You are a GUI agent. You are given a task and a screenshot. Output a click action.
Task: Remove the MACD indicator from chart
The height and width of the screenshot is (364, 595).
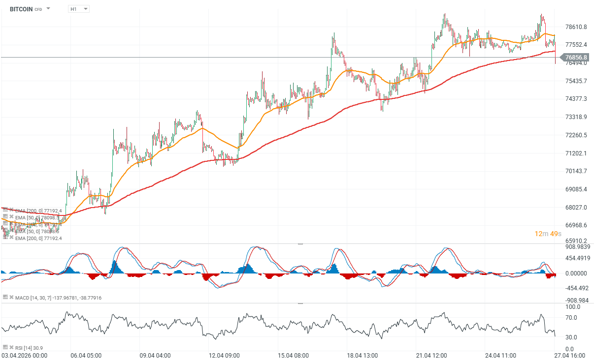point(11,298)
